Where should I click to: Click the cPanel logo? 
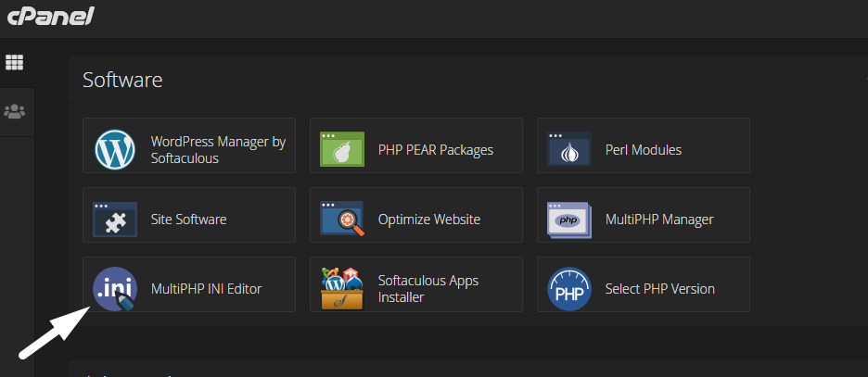tap(50, 16)
